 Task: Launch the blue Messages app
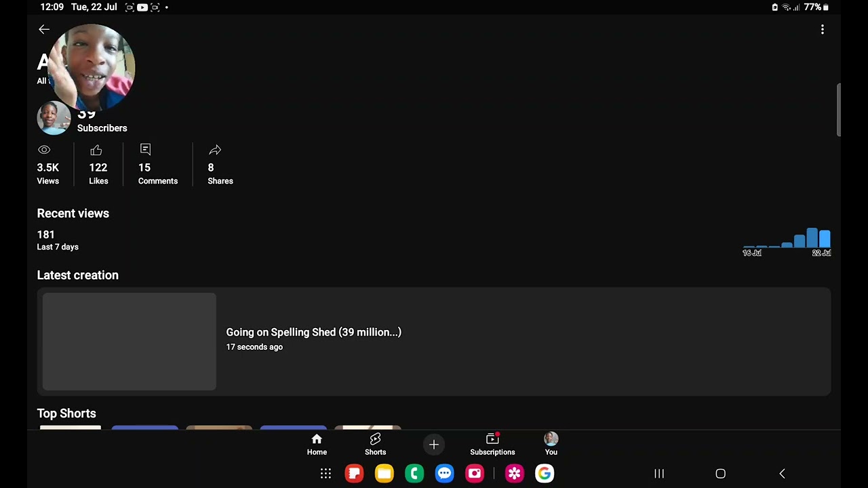click(x=444, y=474)
